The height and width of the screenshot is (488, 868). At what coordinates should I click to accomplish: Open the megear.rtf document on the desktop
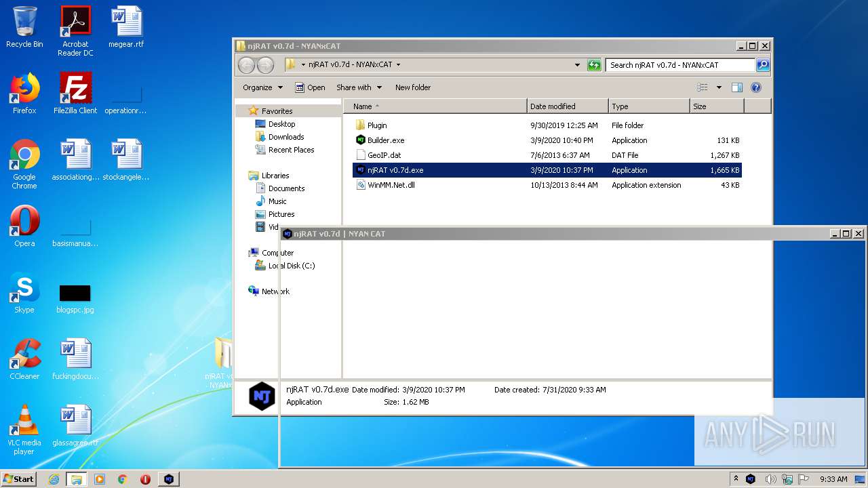(x=127, y=27)
